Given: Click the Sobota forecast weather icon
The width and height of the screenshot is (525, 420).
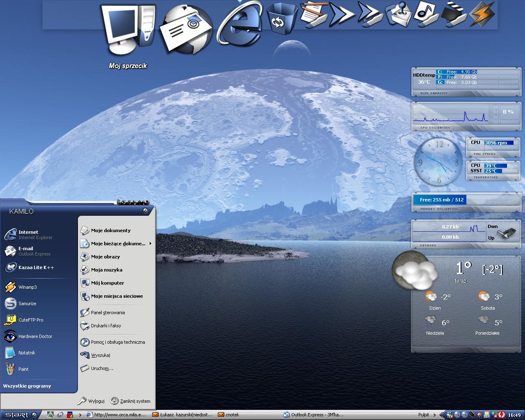Looking at the screenshot, I should tap(484, 296).
